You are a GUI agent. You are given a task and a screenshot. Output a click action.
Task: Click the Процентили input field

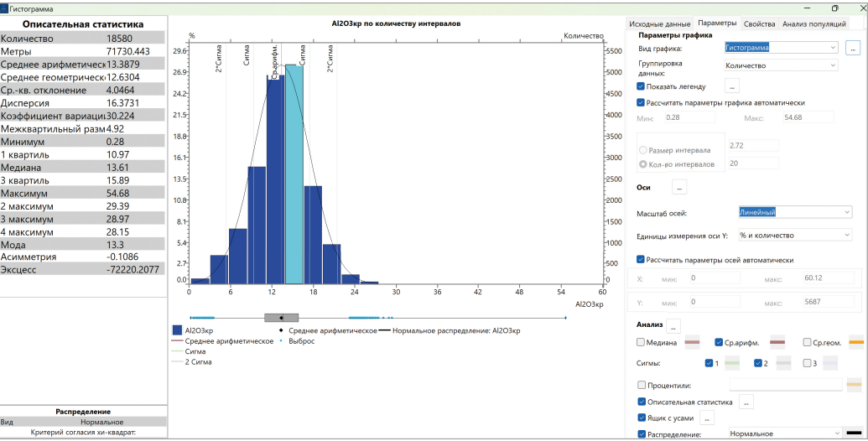786,385
